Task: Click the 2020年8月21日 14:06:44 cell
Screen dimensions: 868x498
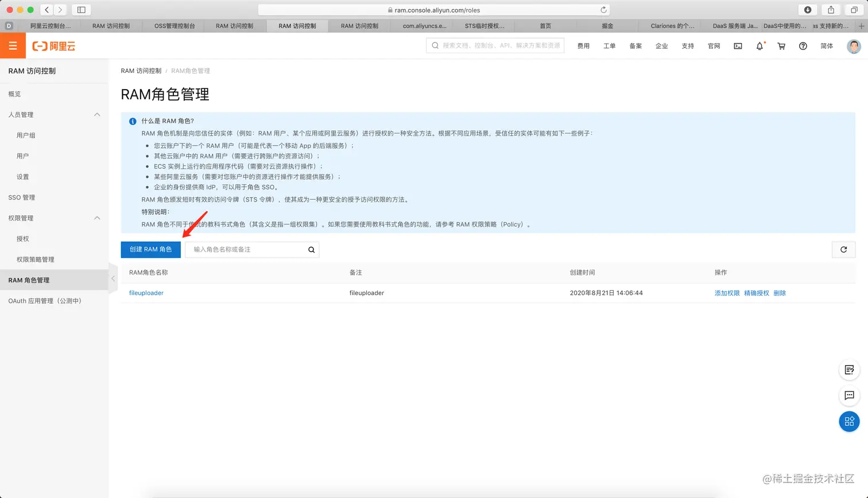Action: [x=606, y=293]
